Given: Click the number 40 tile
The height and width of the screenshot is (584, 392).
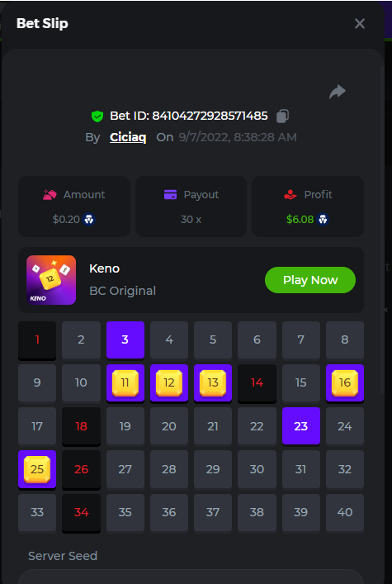Looking at the screenshot, I should point(345,512).
